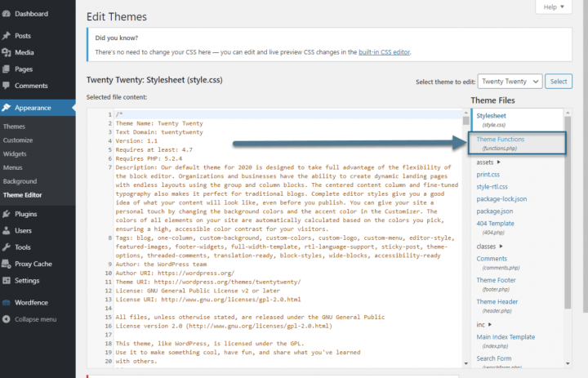588x378 pixels.
Task: Click code editor scroll down arrow
Action: (x=465, y=363)
